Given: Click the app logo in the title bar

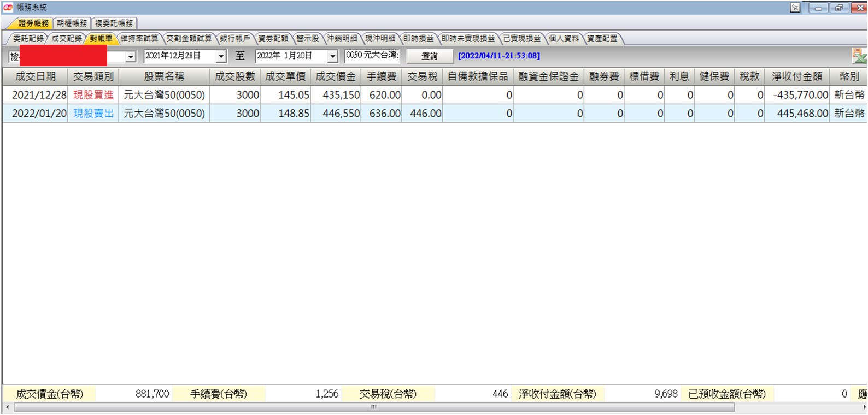Looking at the screenshot, I should [8, 7].
